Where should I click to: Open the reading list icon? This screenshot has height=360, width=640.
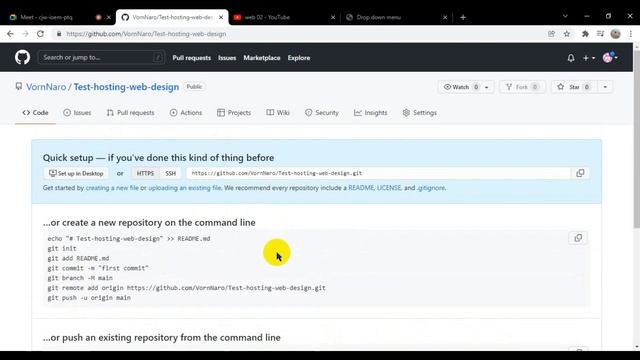click(600, 34)
